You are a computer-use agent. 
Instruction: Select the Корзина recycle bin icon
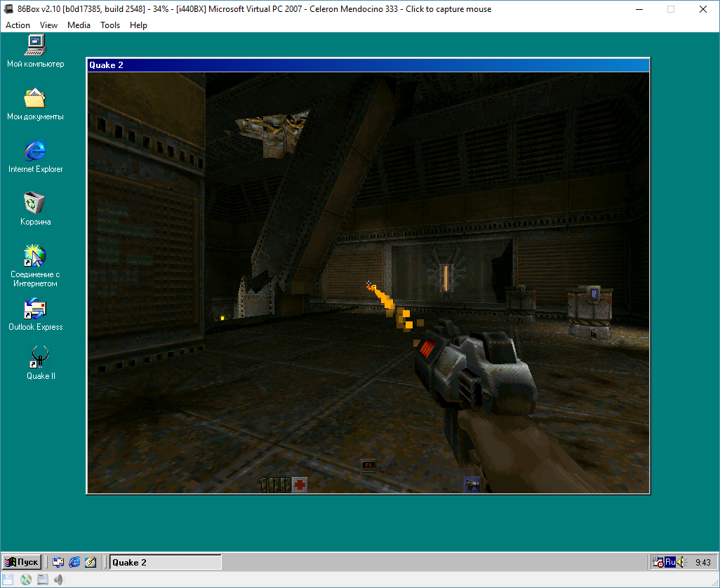click(35, 209)
